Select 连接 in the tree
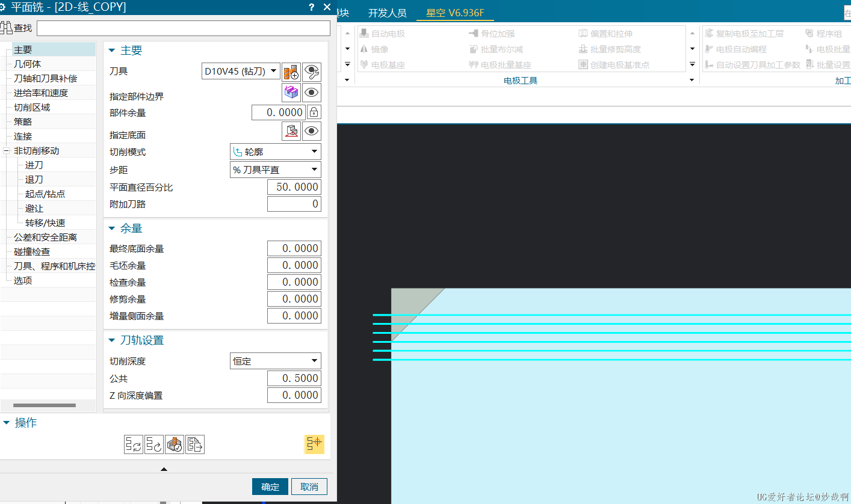Viewport: 851px width, 504px height. pos(23,136)
